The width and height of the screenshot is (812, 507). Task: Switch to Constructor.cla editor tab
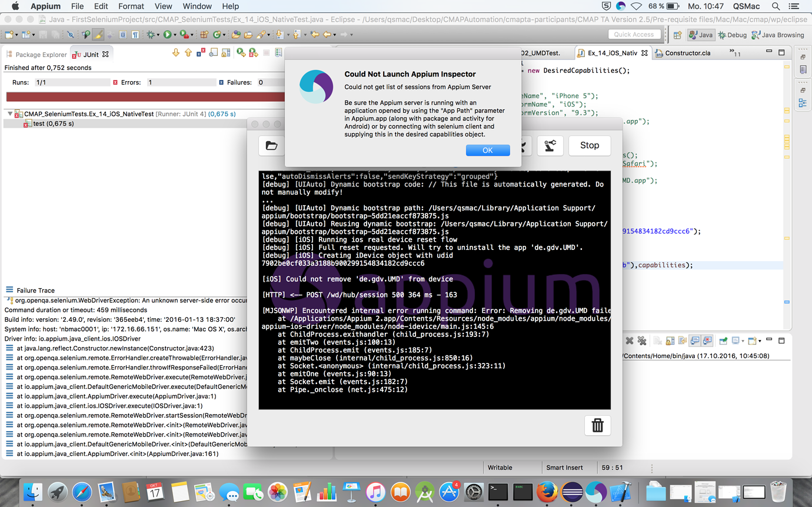683,53
